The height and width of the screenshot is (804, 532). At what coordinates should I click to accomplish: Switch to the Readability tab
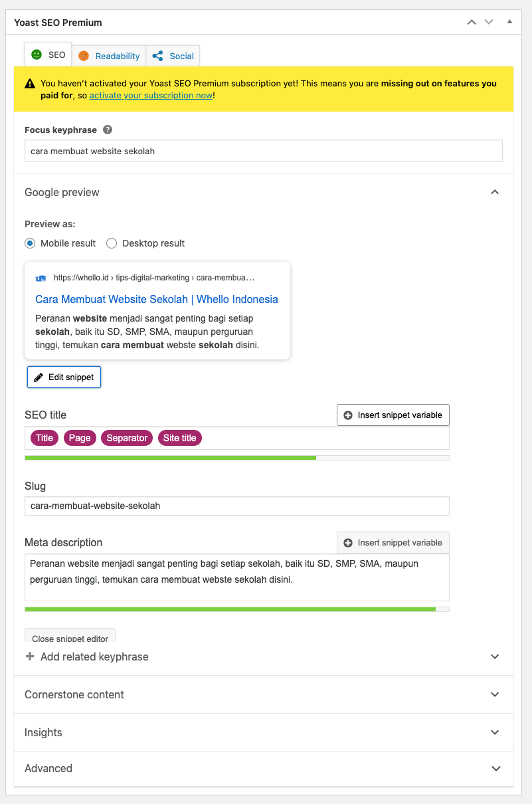point(110,56)
